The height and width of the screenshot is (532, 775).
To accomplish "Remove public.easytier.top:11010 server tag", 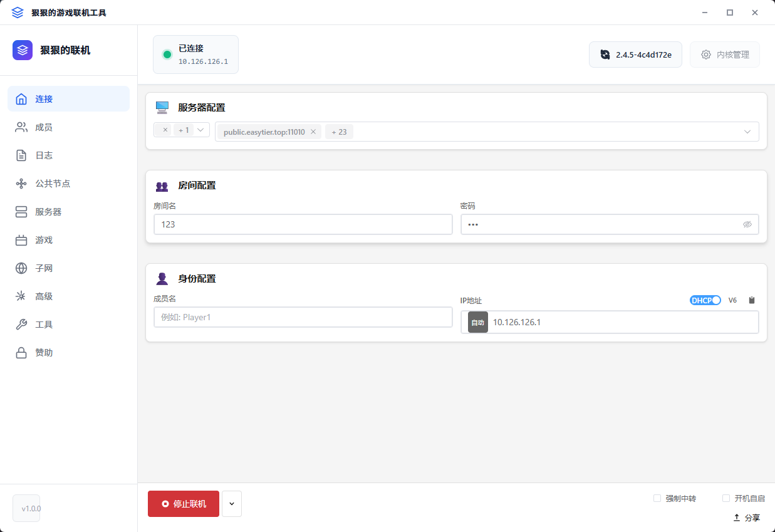I will [x=313, y=132].
